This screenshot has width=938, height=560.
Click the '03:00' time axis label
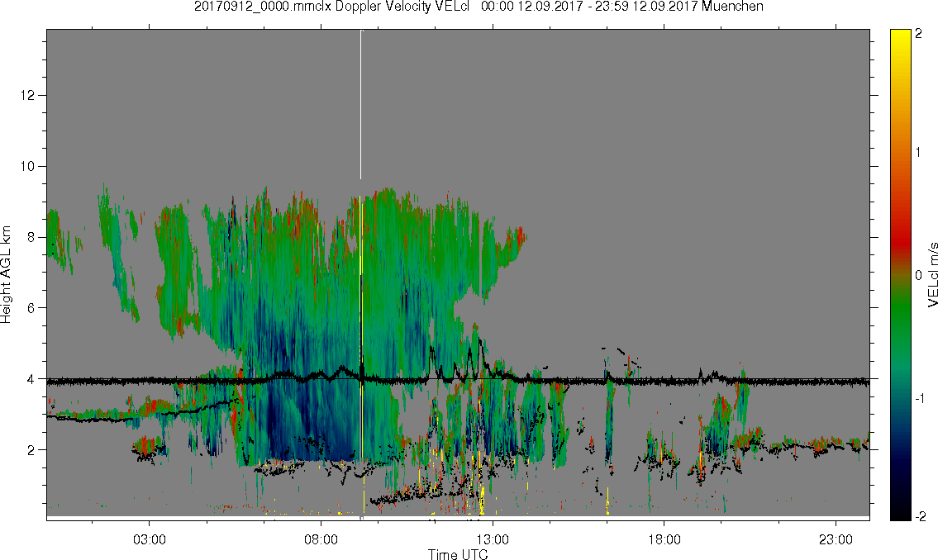[149, 540]
